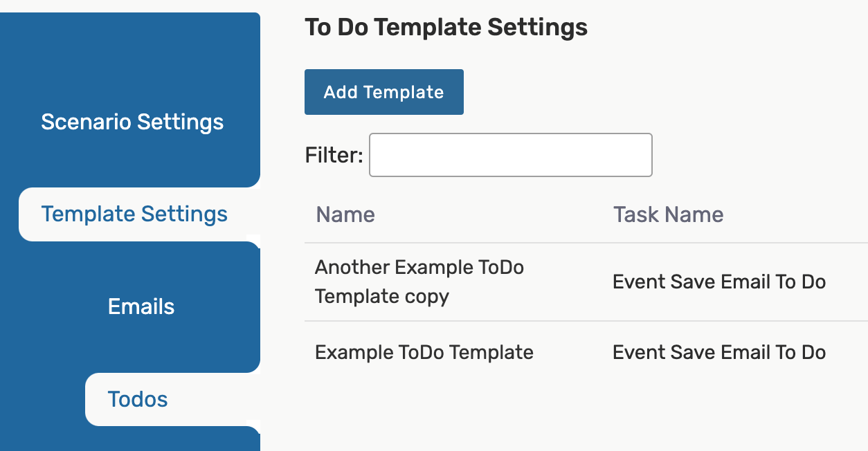Switch to the Emails sub-tab
The height and width of the screenshot is (451, 868).
[x=141, y=306]
